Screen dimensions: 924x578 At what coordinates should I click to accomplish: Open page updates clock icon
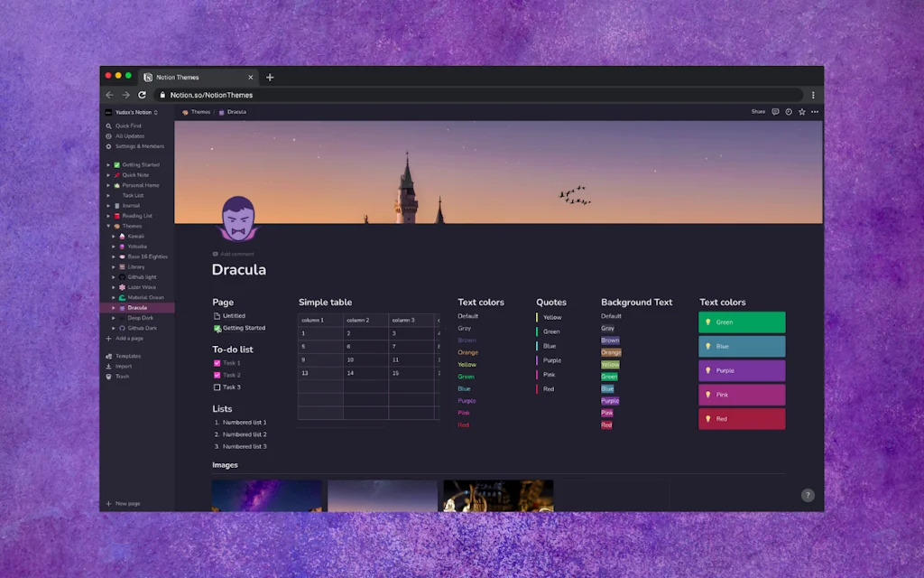coord(789,112)
